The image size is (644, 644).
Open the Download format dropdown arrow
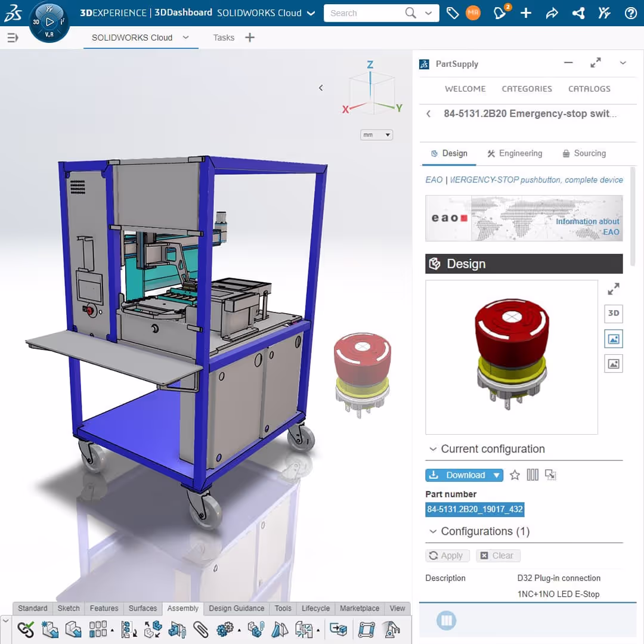[x=497, y=475]
